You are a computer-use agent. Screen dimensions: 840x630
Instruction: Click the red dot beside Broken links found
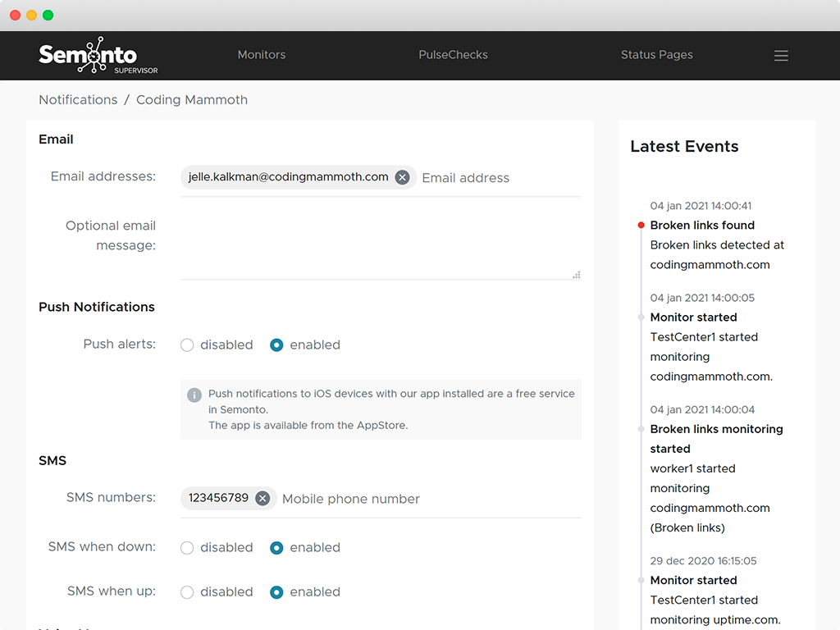point(641,225)
